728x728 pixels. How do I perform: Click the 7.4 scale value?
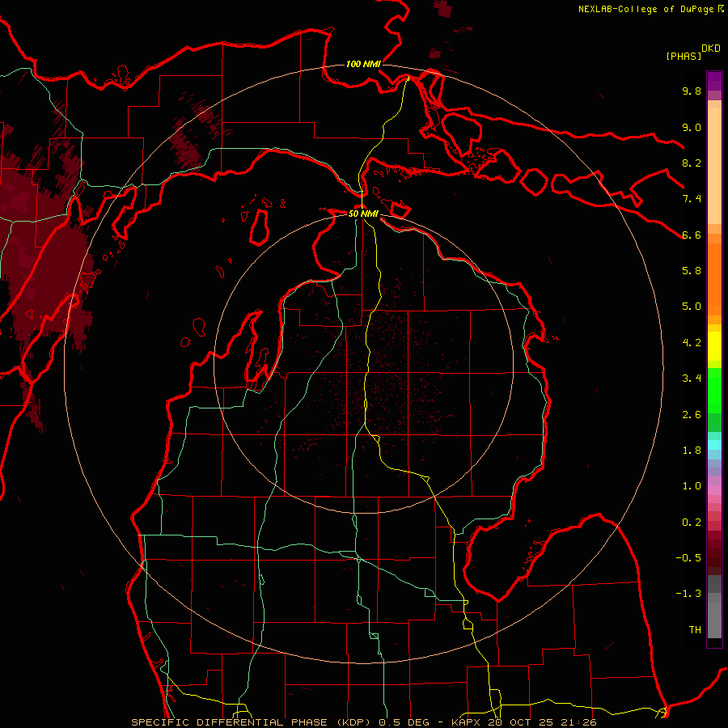[x=692, y=199]
